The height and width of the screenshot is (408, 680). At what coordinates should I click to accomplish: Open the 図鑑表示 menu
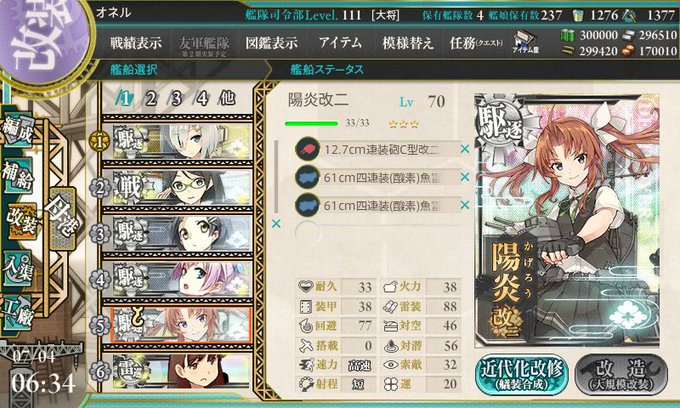click(271, 43)
